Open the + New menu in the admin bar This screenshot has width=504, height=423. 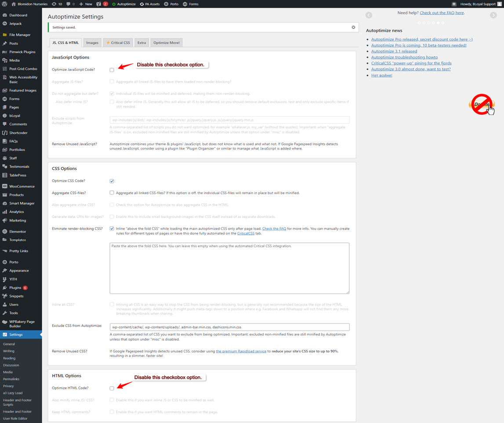tap(86, 4)
